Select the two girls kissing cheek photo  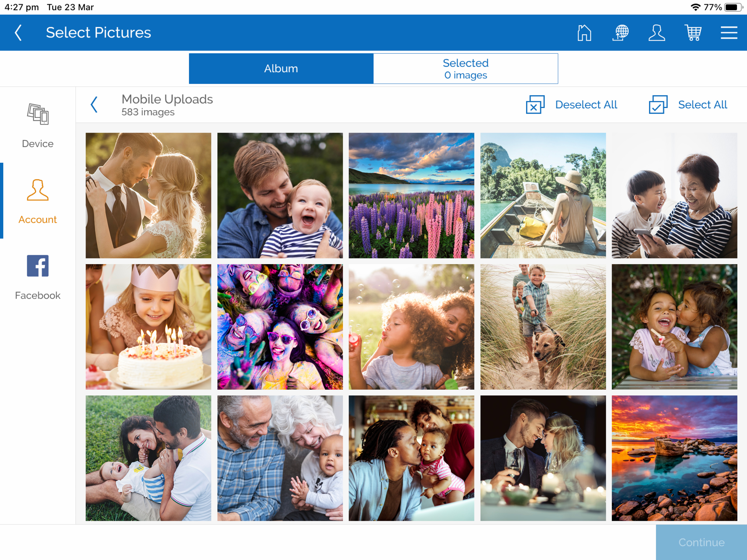pyautogui.click(x=674, y=327)
